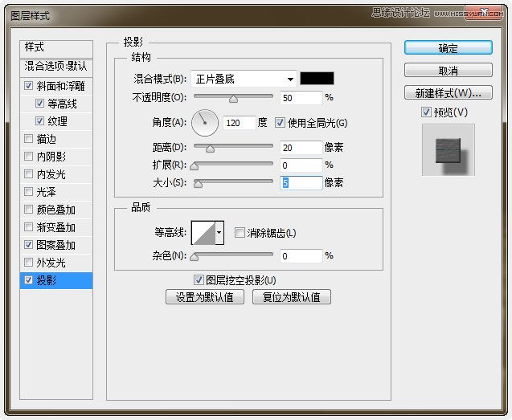512x420 pixels.
Task: Confirm with the 确定 button
Action: [x=449, y=47]
